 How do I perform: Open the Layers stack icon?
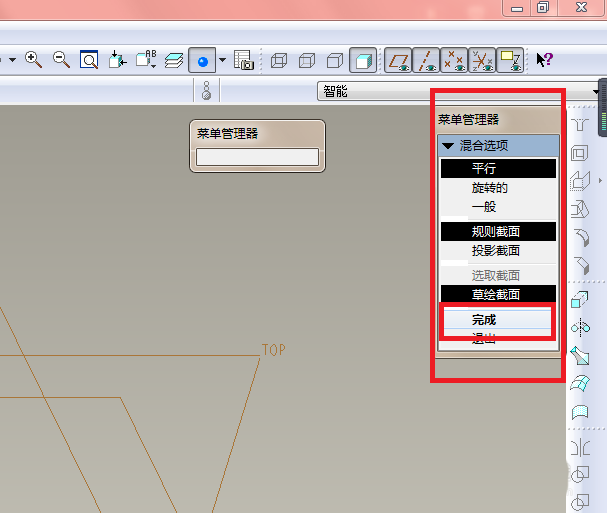tap(174, 61)
